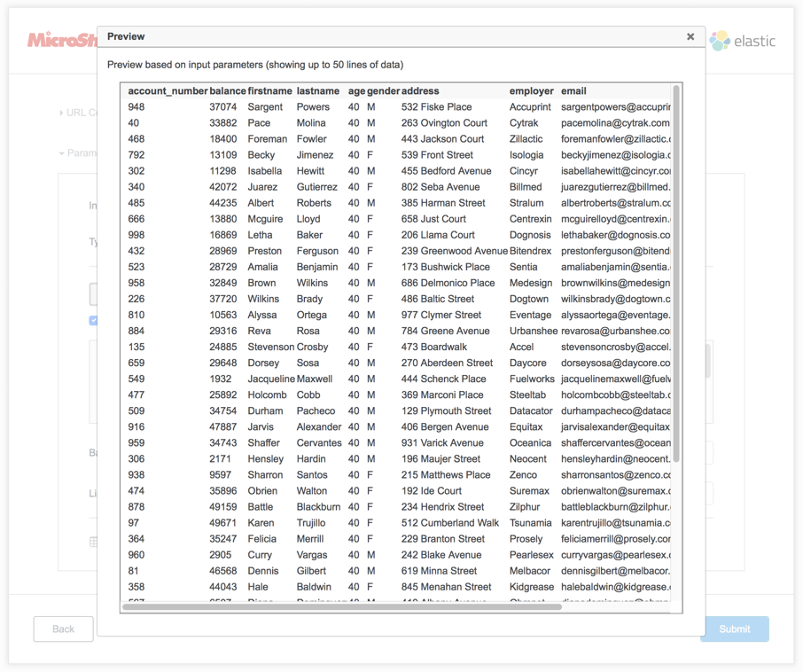Click the Submit button

click(735, 629)
